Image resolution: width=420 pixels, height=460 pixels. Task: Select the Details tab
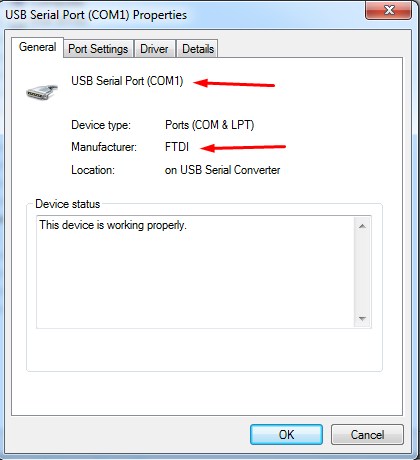[198, 49]
